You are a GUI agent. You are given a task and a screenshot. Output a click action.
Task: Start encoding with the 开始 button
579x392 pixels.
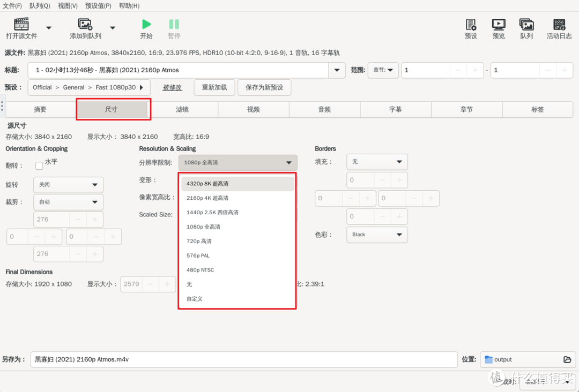coord(146,24)
